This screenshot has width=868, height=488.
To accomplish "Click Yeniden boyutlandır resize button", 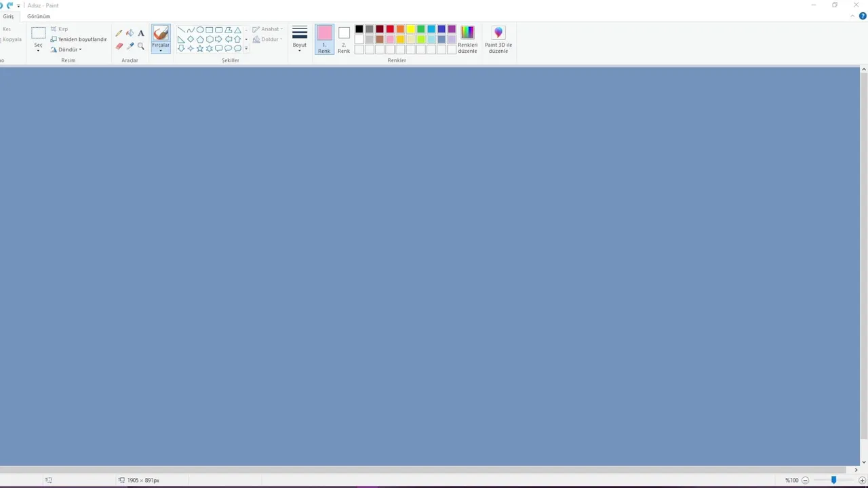I will tap(79, 39).
